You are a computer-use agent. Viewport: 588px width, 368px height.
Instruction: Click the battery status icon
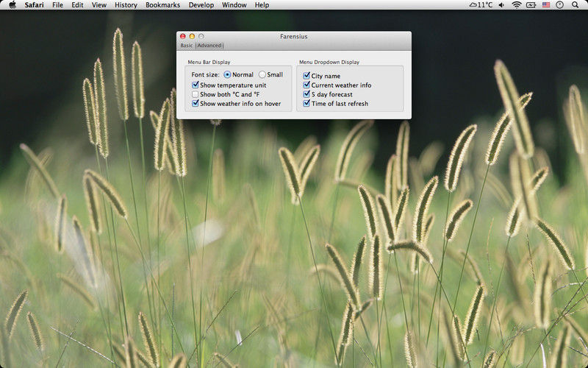pyautogui.click(x=531, y=5)
